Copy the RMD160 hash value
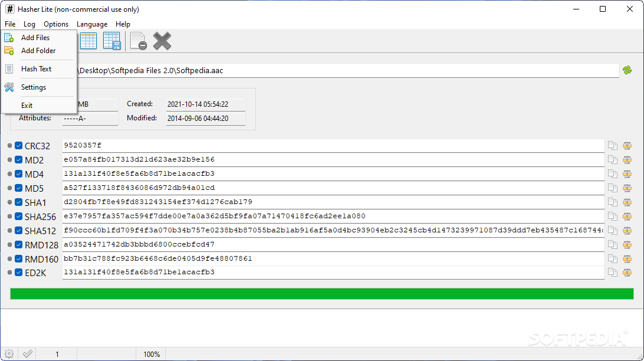Viewport: 644px width, 361px height. click(x=613, y=259)
